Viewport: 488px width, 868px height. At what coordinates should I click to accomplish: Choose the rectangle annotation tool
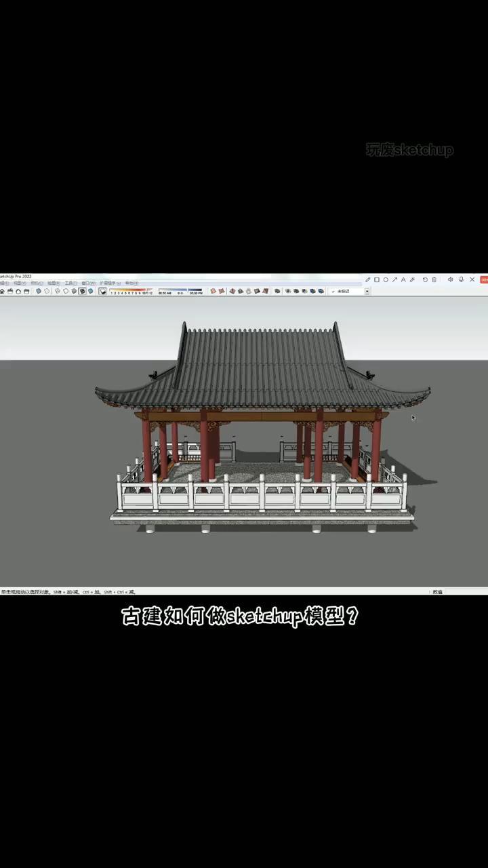(x=377, y=279)
